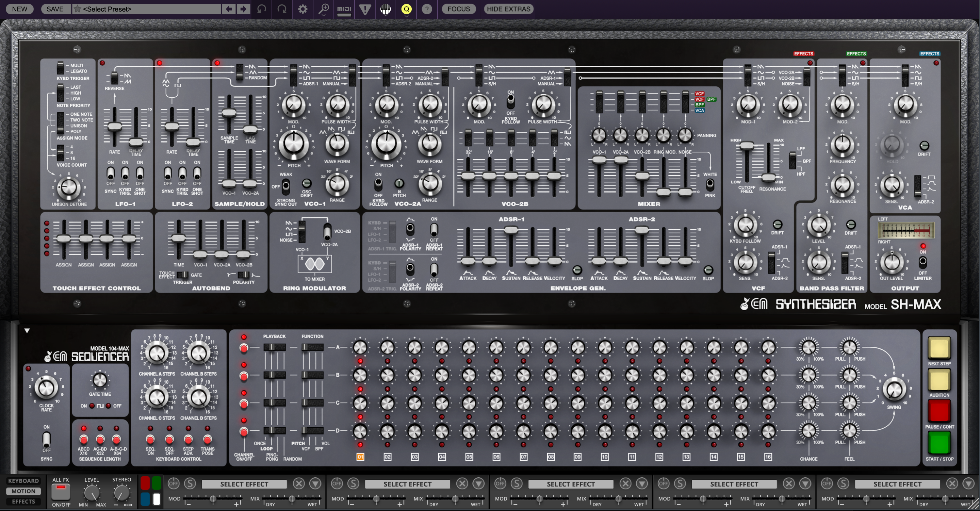Click the yellow Q quality icon
Image resolution: width=980 pixels, height=511 pixels.
406,9
